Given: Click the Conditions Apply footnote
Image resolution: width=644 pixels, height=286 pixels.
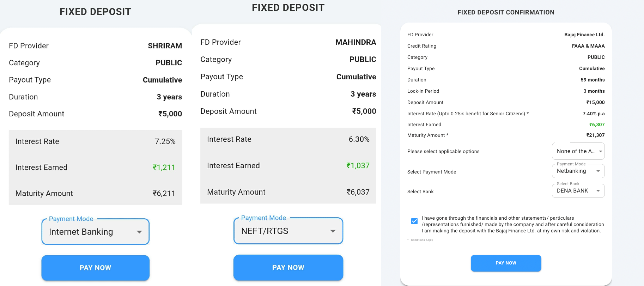Looking at the screenshot, I should point(420,240).
